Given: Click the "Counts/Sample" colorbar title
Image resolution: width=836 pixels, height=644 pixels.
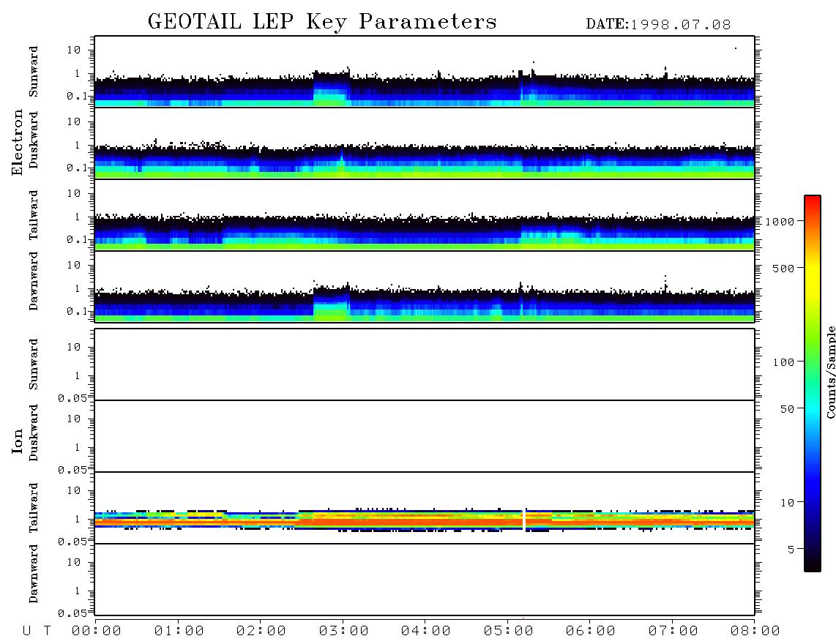Looking at the screenshot, I should 830,372.
